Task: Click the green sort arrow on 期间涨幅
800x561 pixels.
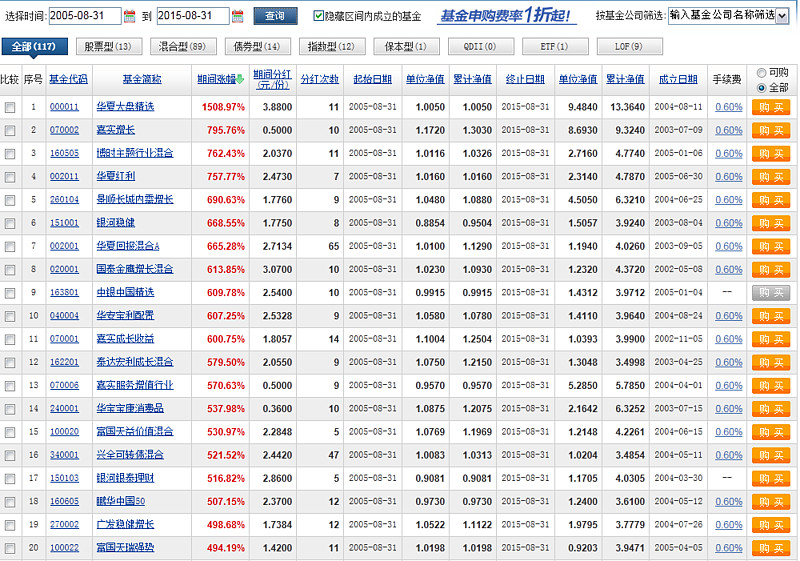Action: pyautogui.click(x=240, y=80)
